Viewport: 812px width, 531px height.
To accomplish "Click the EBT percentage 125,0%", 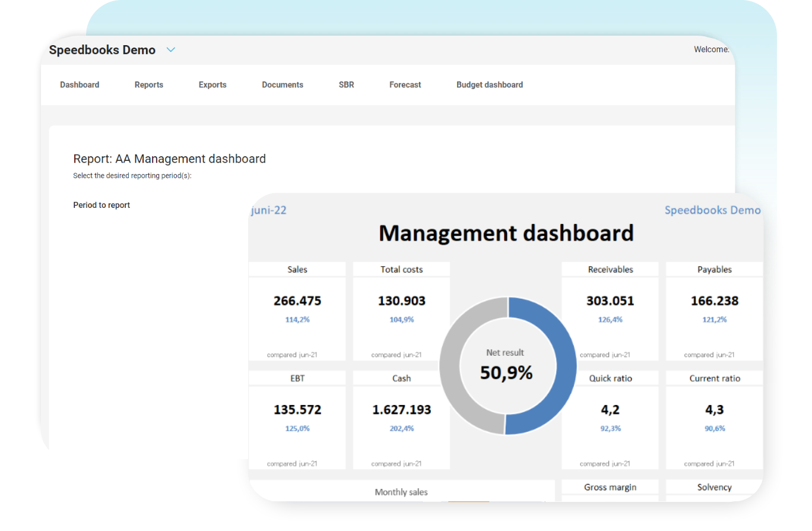I will click(x=297, y=428).
